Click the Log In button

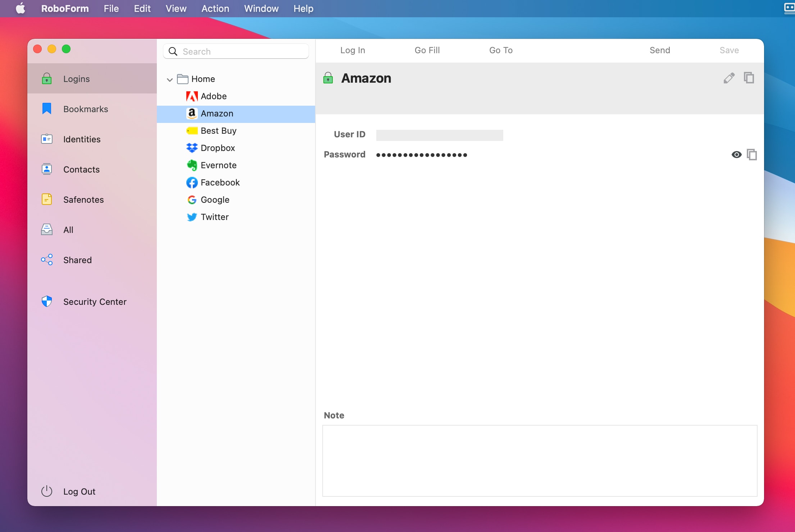353,50
